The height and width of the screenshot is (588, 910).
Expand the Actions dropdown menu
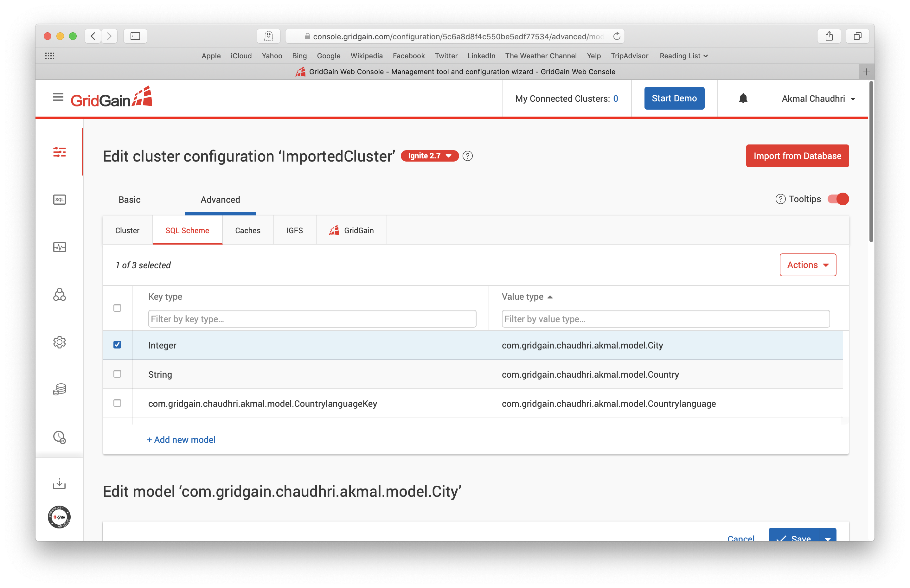click(809, 265)
